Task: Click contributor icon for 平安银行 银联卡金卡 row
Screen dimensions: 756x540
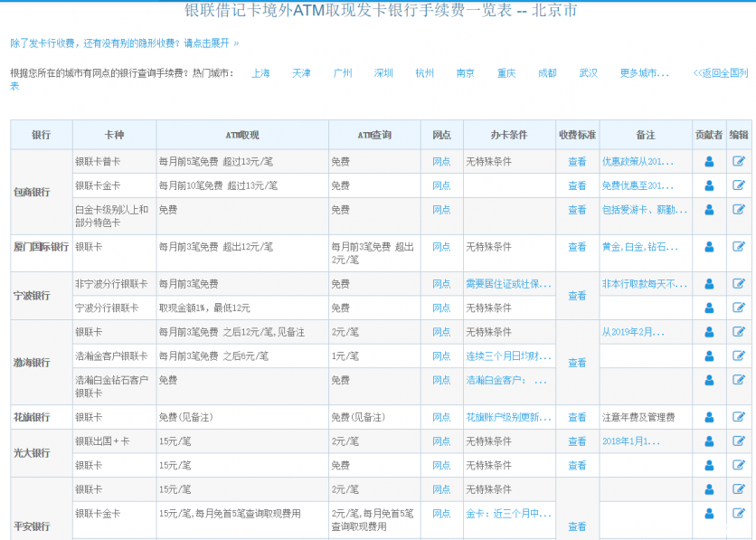Action: (709, 514)
